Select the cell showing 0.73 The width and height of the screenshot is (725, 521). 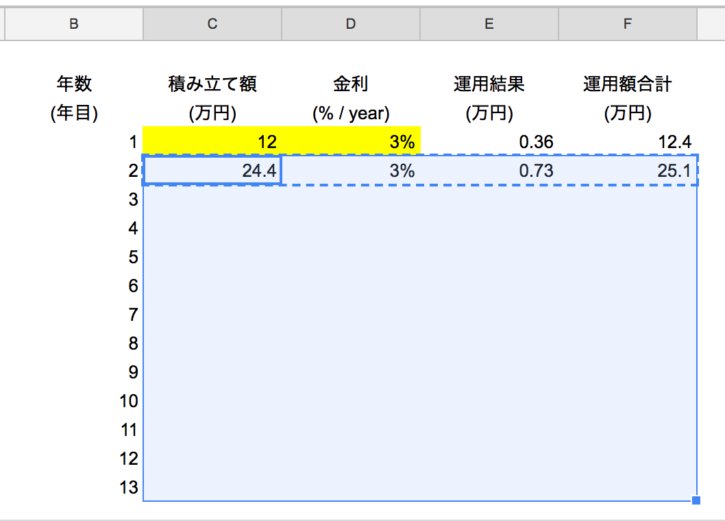point(489,171)
